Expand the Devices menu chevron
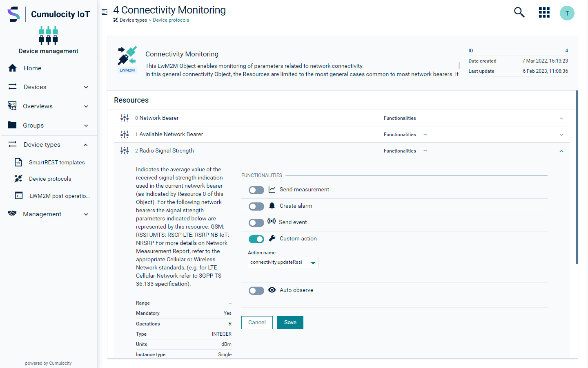 pyautogui.click(x=86, y=87)
